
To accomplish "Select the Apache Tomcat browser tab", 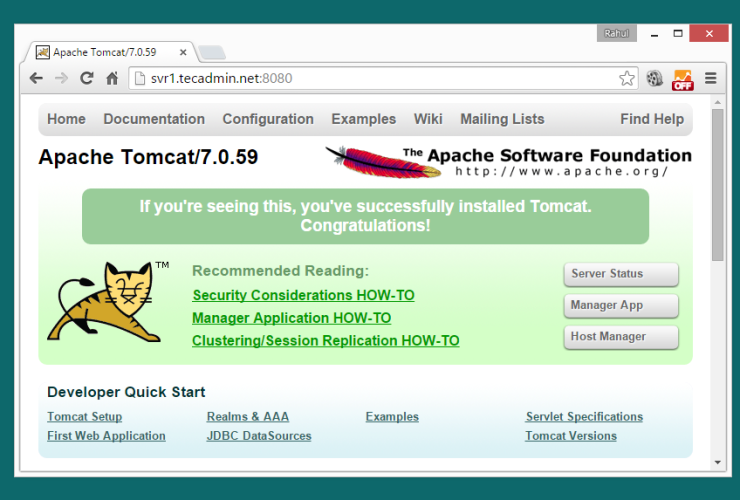I will click(x=110, y=52).
